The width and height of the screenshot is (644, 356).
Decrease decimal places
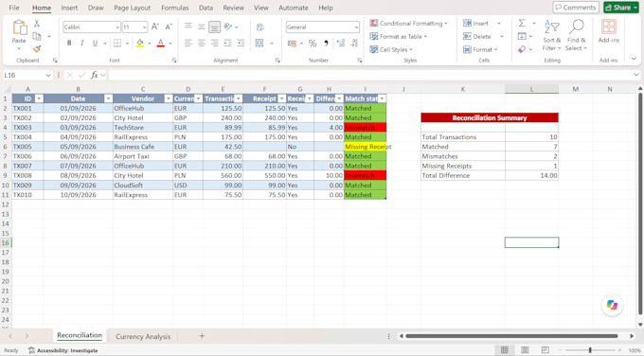[354, 44]
